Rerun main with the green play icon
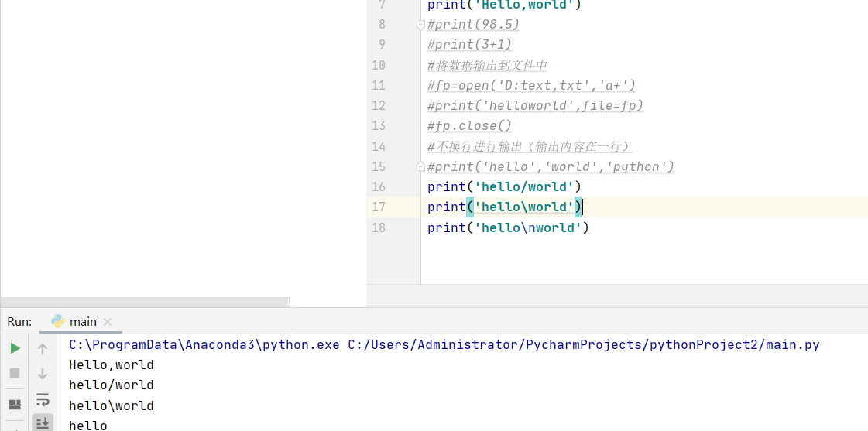The height and width of the screenshot is (431, 868). [15, 348]
